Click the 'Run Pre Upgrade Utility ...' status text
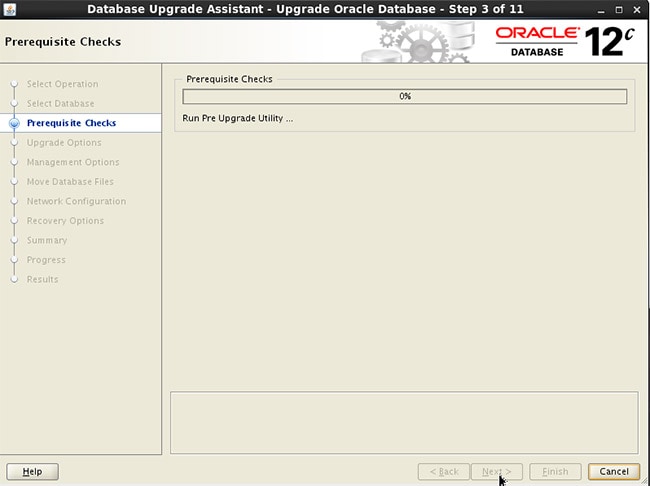The image size is (650, 486). (238, 118)
